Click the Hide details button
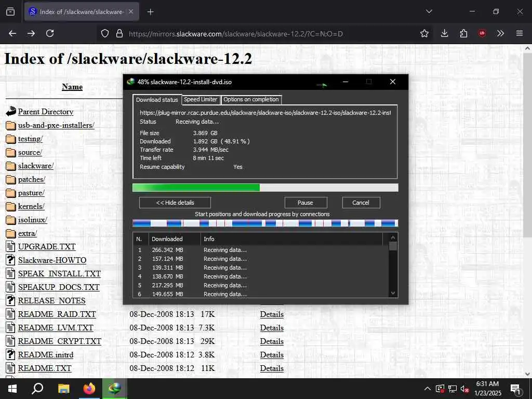 coord(175,203)
